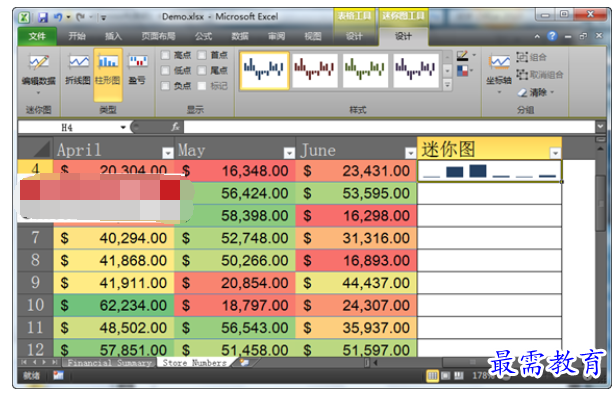
Task: Click the formula bar input field
Action: pyautogui.click(x=389, y=127)
